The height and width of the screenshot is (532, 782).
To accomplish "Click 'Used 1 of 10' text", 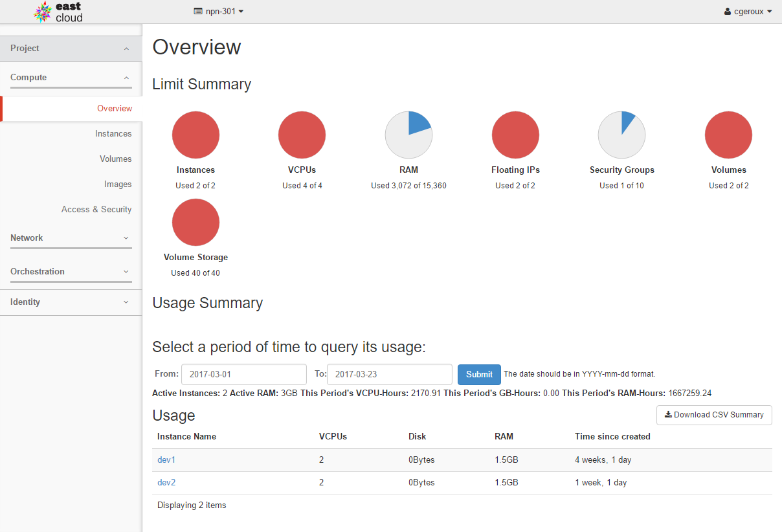I will click(621, 186).
